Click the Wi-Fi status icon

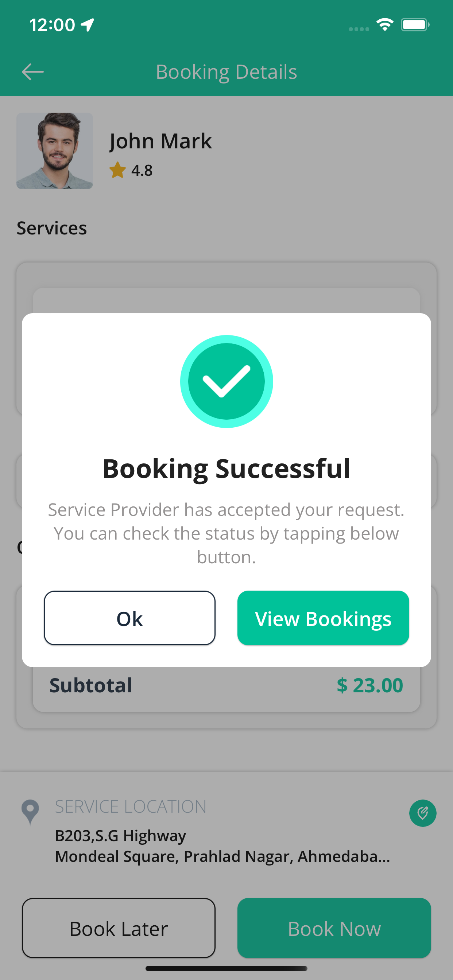[x=385, y=25]
